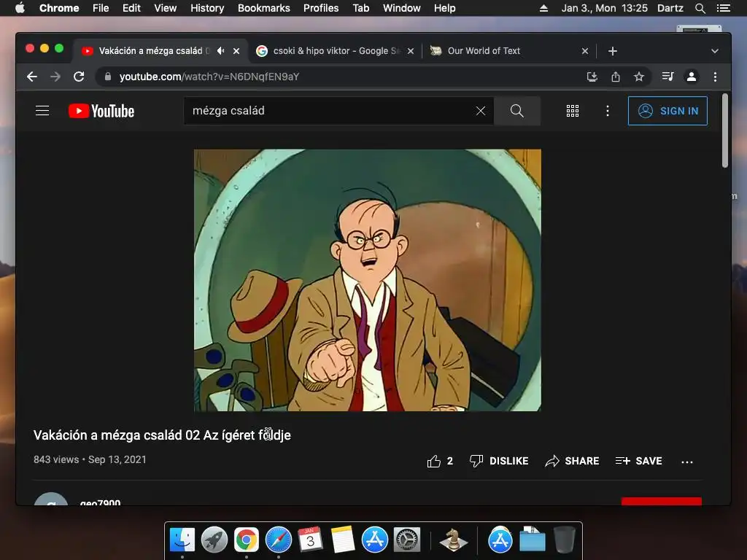The image size is (747, 560).
Task: Click the lock icon in address bar
Action: [x=108, y=77]
